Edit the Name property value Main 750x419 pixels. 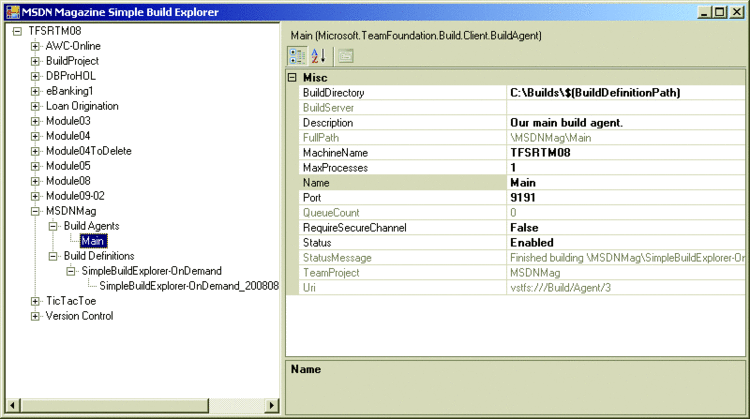point(626,183)
